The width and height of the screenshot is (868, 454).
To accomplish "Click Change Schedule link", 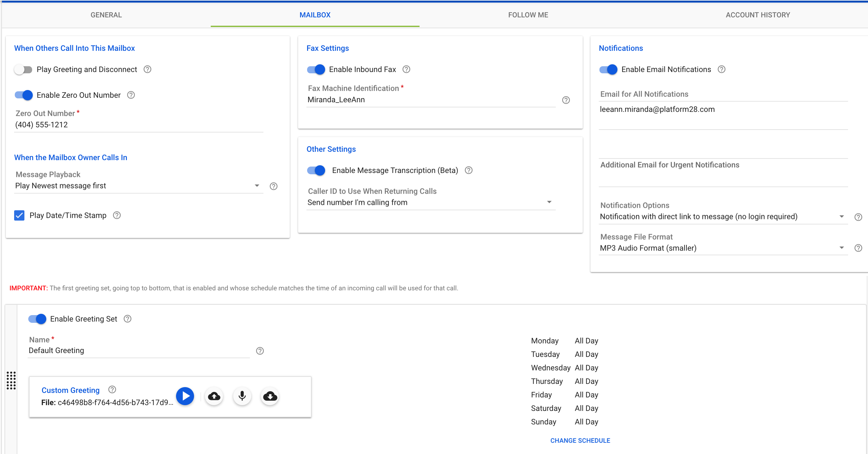I will (x=580, y=440).
